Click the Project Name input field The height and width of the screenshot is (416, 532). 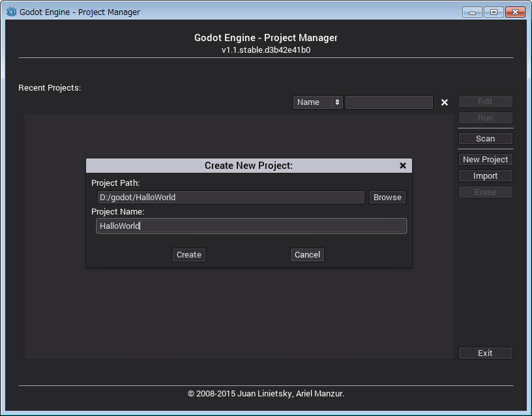252,226
